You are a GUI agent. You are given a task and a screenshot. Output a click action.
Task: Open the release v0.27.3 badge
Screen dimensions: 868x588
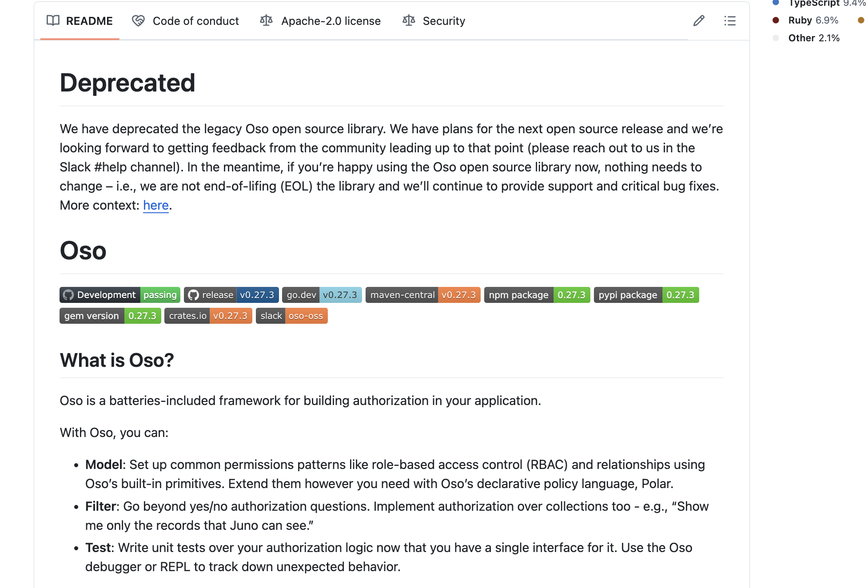pyautogui.click(x=231, y=295)
